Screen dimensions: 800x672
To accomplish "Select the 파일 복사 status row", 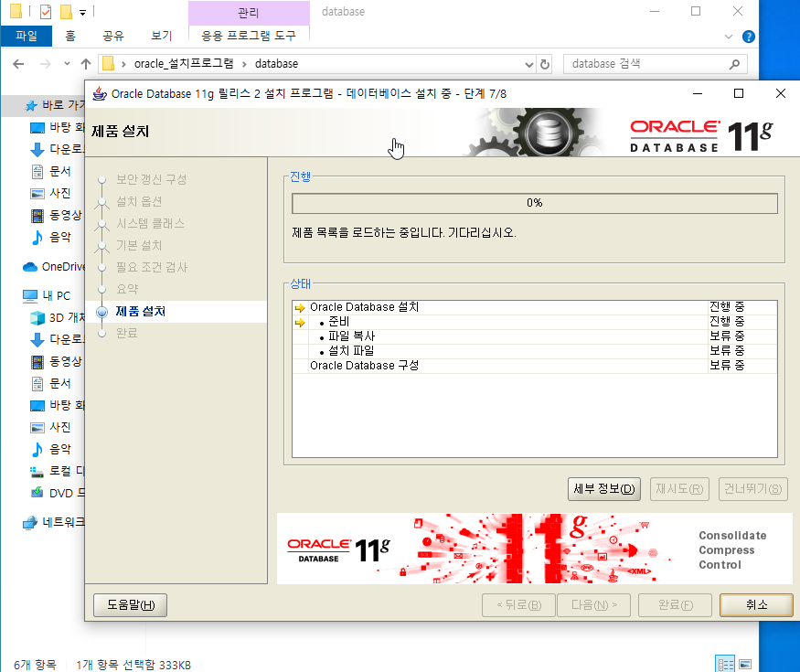I will (535, 336).
